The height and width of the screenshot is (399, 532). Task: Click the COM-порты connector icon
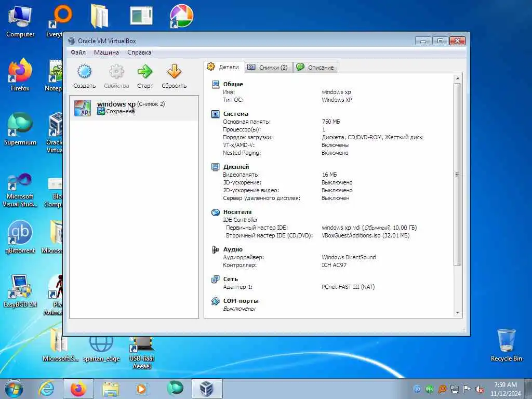[x=215, y=301]
